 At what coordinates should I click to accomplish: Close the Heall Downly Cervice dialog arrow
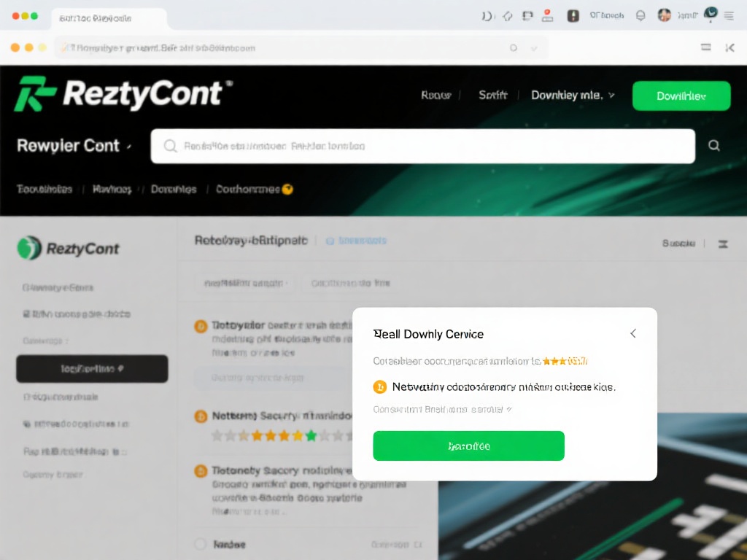(x=633, y=333)
